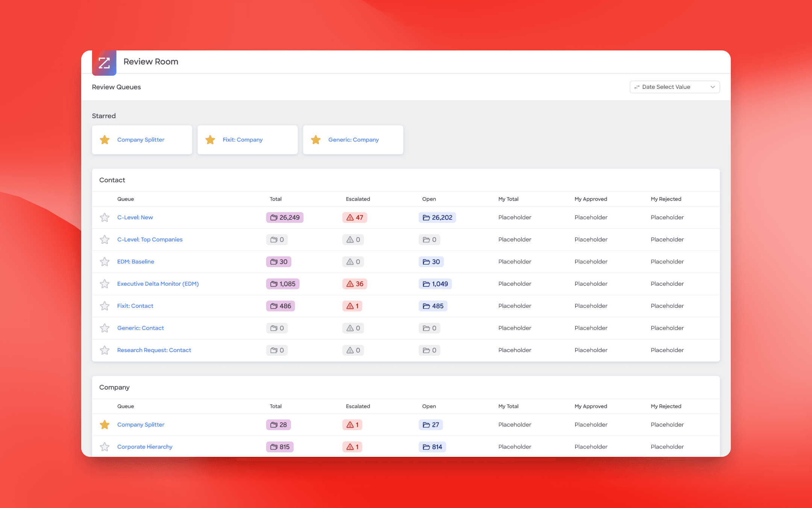Image resolution: width=812 pixels, height=508 pixels.
Task: Click My Total Placeholder for C-Level: New
Action: pos(515,217)
